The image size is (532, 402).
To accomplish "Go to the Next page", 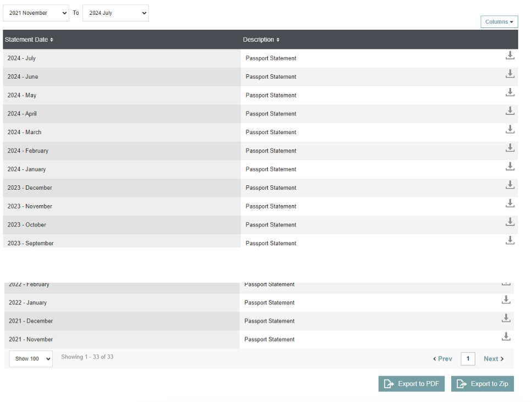I will [x=493, y=359].
